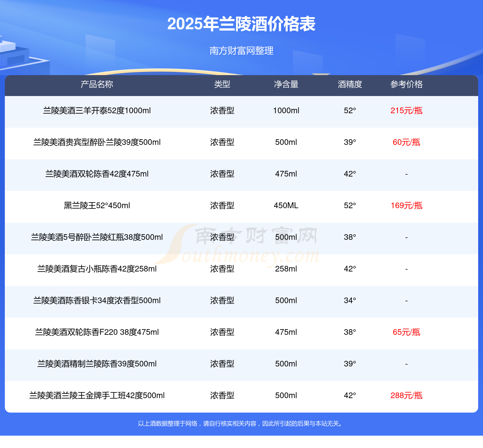Click the 酒精度 column header
The image size is (483, 448).
(350, 84)
